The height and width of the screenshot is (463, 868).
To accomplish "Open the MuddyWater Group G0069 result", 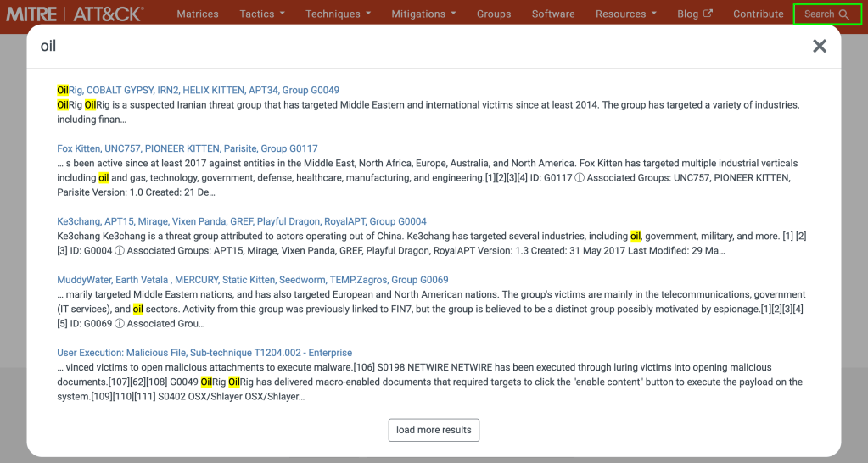I will (252, 280).
